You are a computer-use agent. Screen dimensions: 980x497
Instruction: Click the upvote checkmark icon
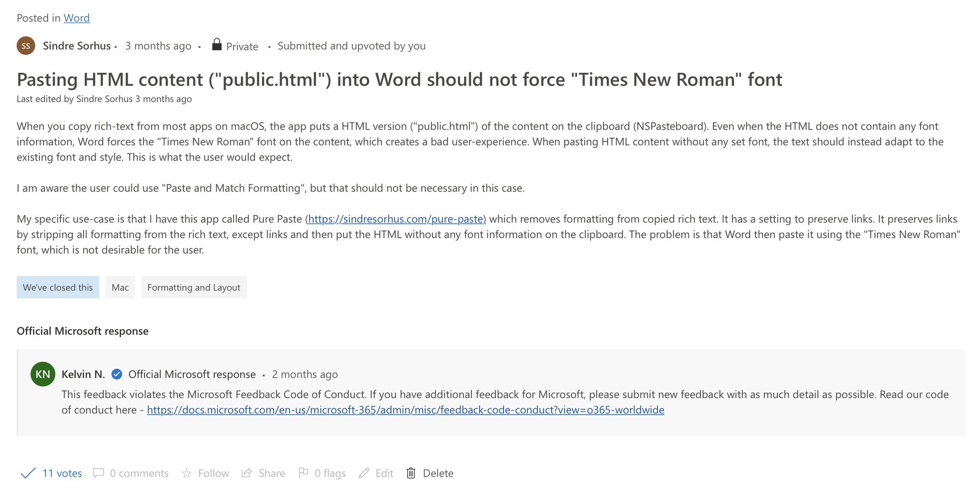(x=28, y=473)
